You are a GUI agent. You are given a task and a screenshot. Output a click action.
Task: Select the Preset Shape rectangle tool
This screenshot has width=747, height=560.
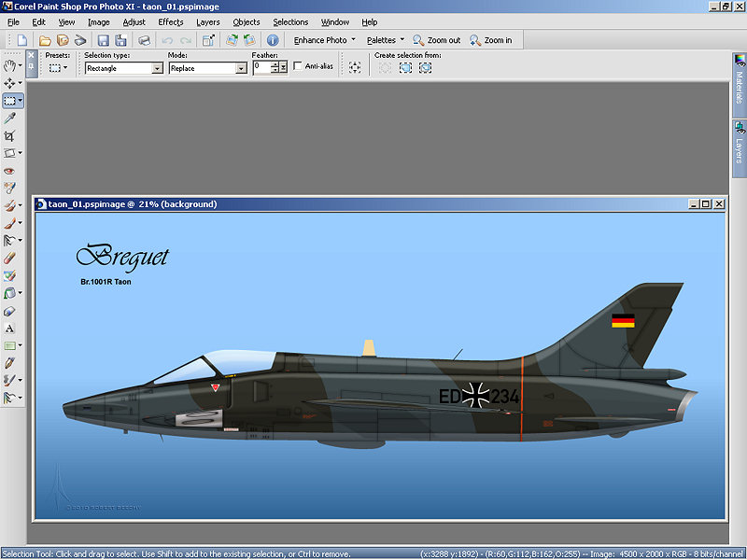coord(9,345)
